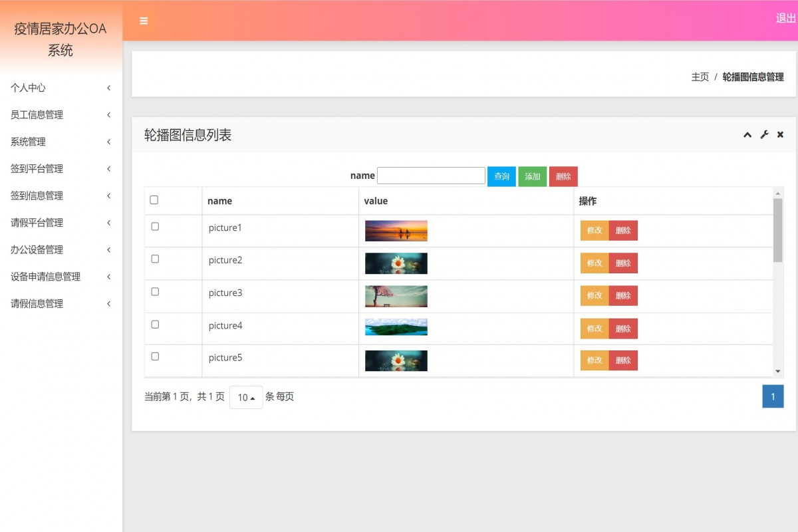Open the per-page count dropdown showing 10

(x=246, y=396)
